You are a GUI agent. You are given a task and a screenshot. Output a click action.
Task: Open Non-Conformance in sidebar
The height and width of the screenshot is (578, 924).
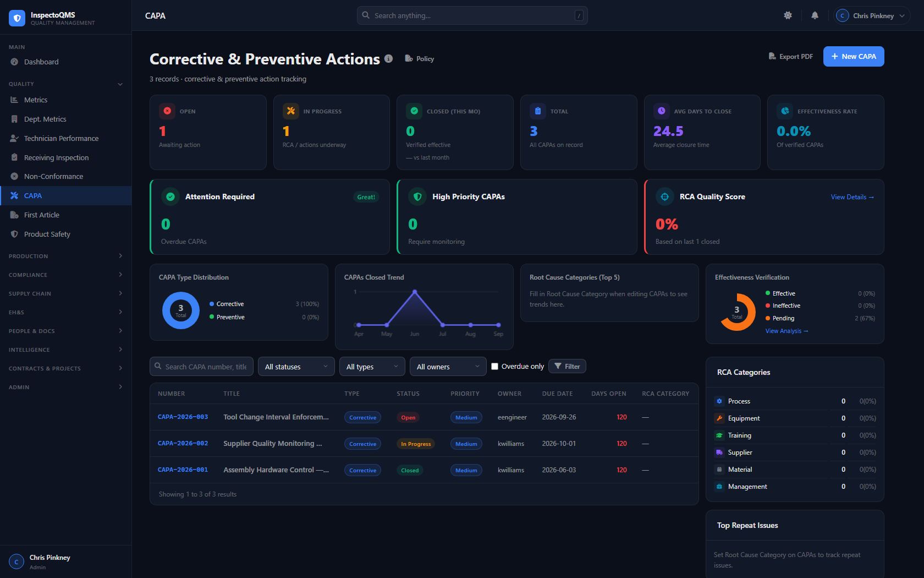65,176
